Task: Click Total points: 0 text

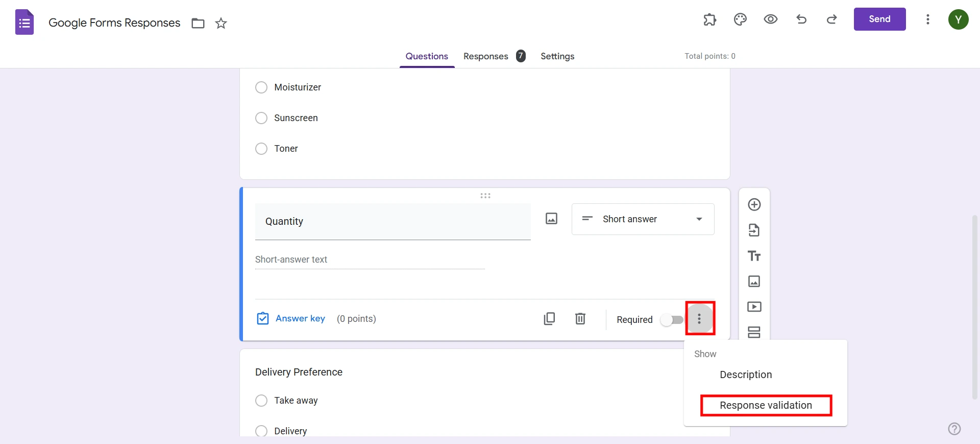Action: click(710, 56)
